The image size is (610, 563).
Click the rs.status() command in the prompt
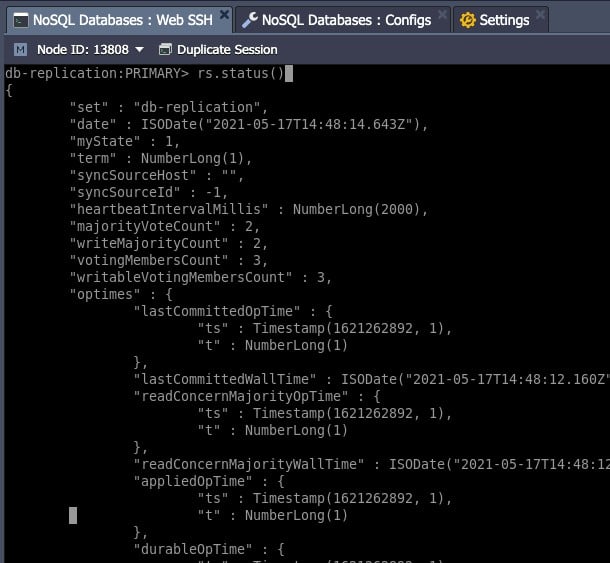tap(241, 73)
